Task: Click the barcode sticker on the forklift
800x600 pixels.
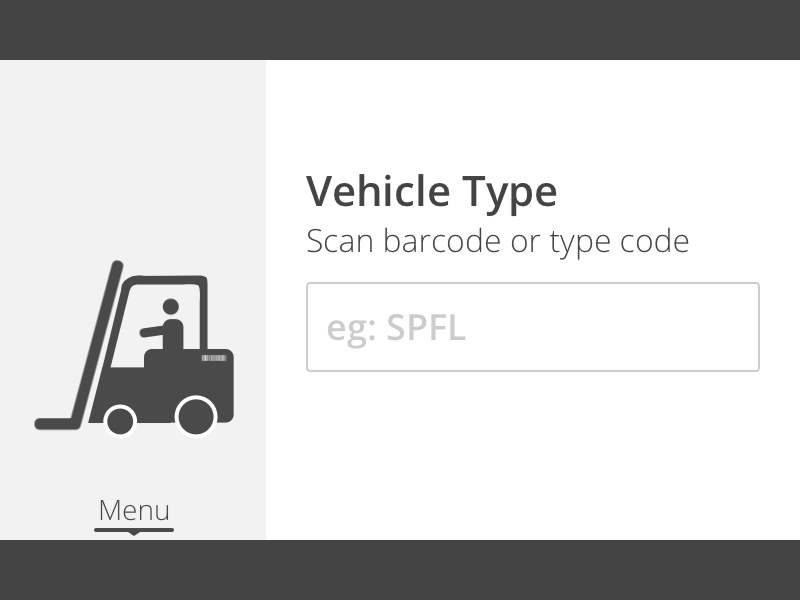Action: (213, 358)
